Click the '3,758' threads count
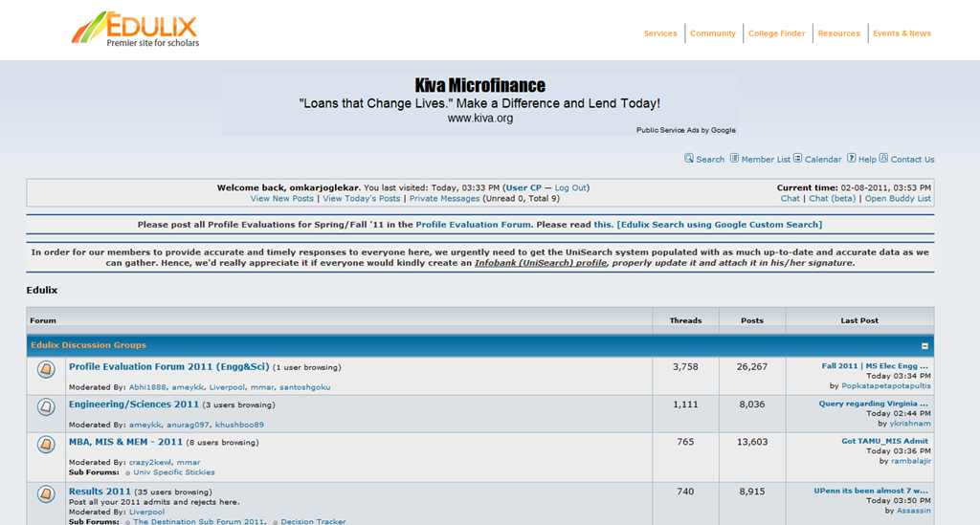The width and height of the screenshot is (980, 525). 685,367
